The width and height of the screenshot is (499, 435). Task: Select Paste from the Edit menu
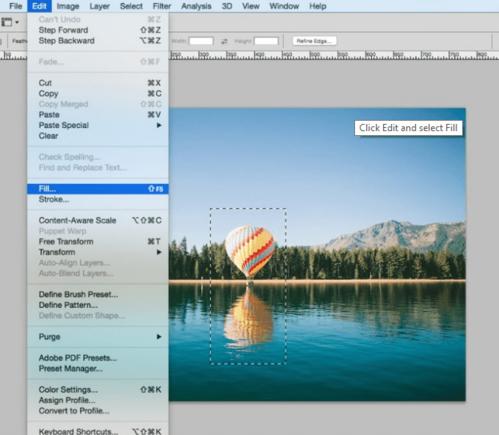coord(98,115)
